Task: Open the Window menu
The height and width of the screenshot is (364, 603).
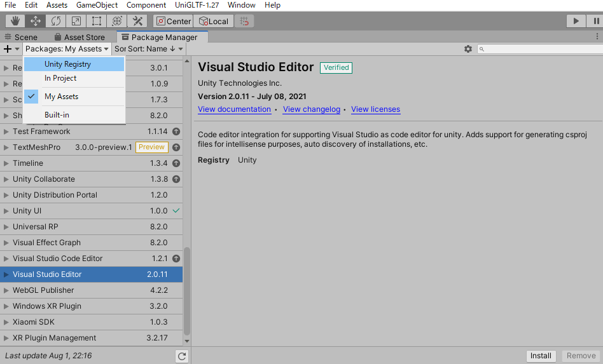Action: [242, 5]
